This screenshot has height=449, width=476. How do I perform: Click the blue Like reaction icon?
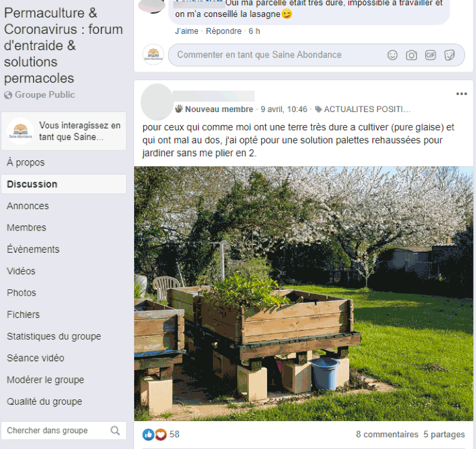point(148,435)
